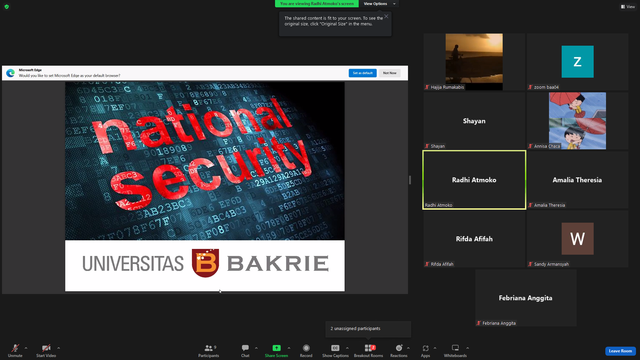Screen dimensions: 640x360
Task: Click muted mic icon on Annisa Chaca tile
Action: [530, 146]
